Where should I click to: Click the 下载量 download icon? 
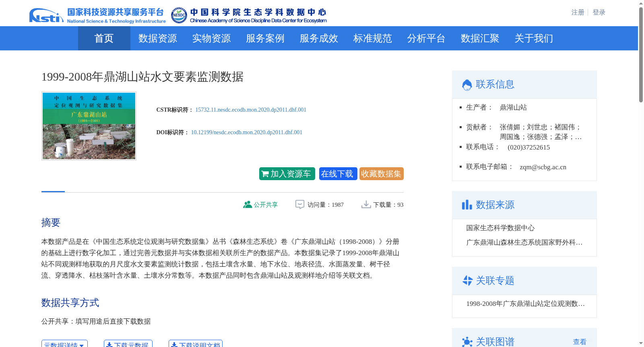click(366, 205)
